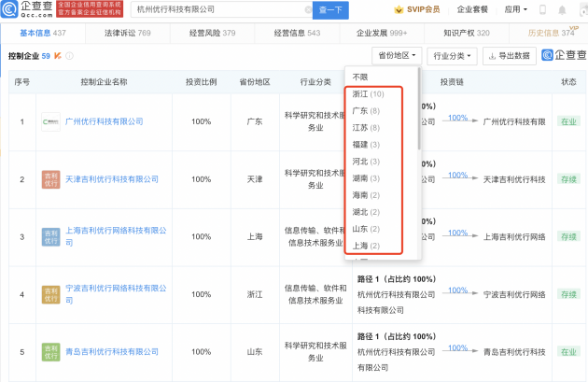Click the 查一下 search button

330,10
